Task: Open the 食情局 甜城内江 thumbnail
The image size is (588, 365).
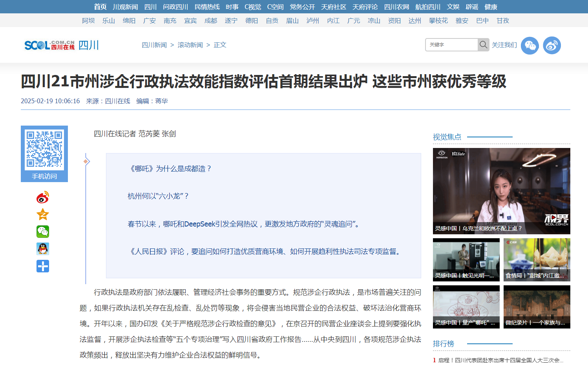Action: point(537,259)
